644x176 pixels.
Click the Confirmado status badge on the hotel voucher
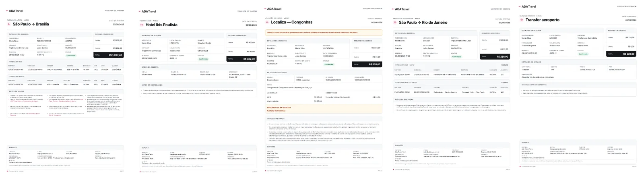pyautogui.click(x=203, y=59)
